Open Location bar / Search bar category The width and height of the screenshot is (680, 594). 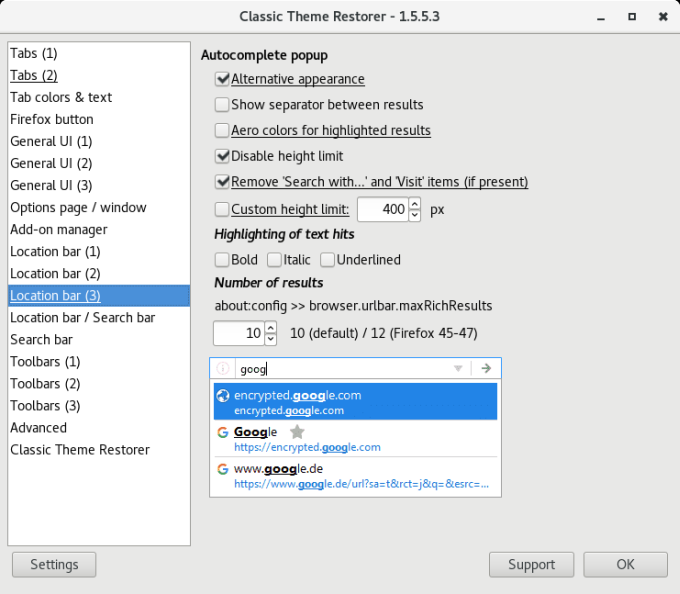pos(99,318)
